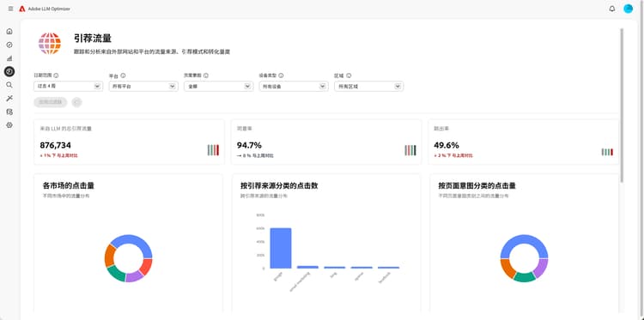Click the 引荐流量 page heading
Screen dimensions: 644x320
pyautogui.click(x=93, y=38)
